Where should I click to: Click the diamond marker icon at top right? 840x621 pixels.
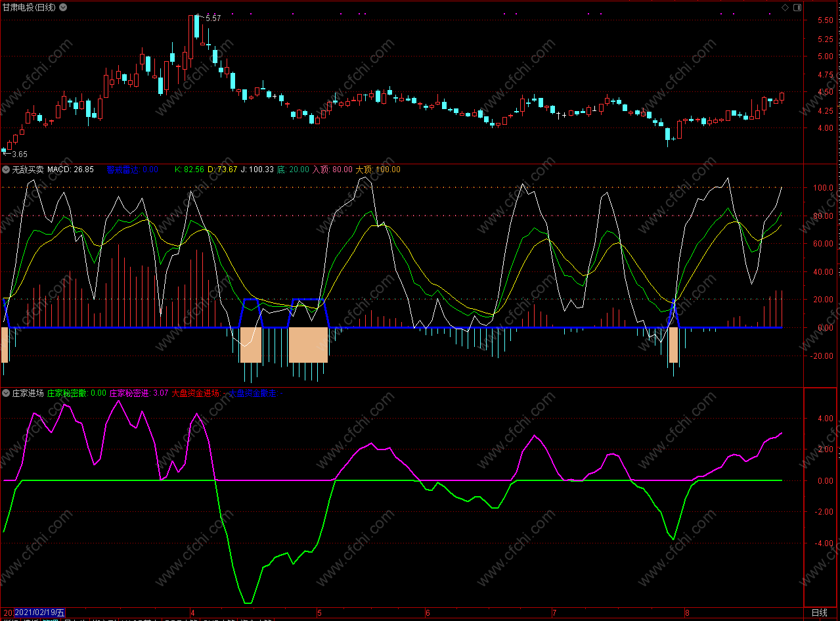785,7
